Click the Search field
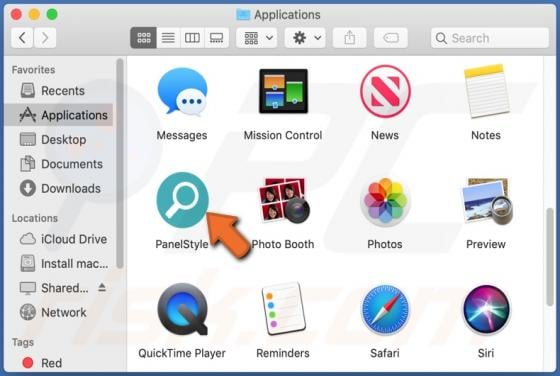Screen dimensions: 560x376 click(490, 38)
